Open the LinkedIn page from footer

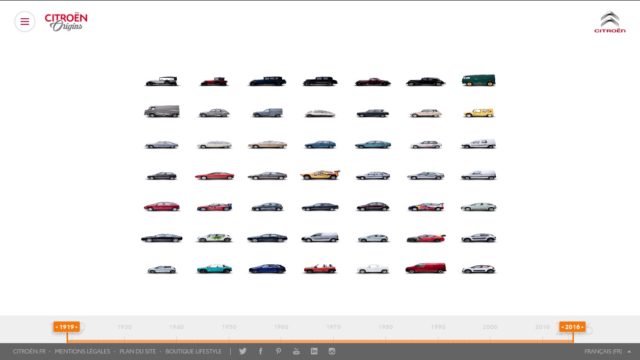point(314,351)
